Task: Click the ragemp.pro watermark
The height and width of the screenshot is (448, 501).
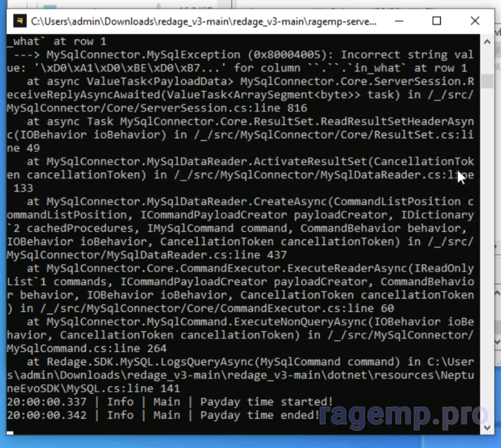Action: click(x=404, y=415)
